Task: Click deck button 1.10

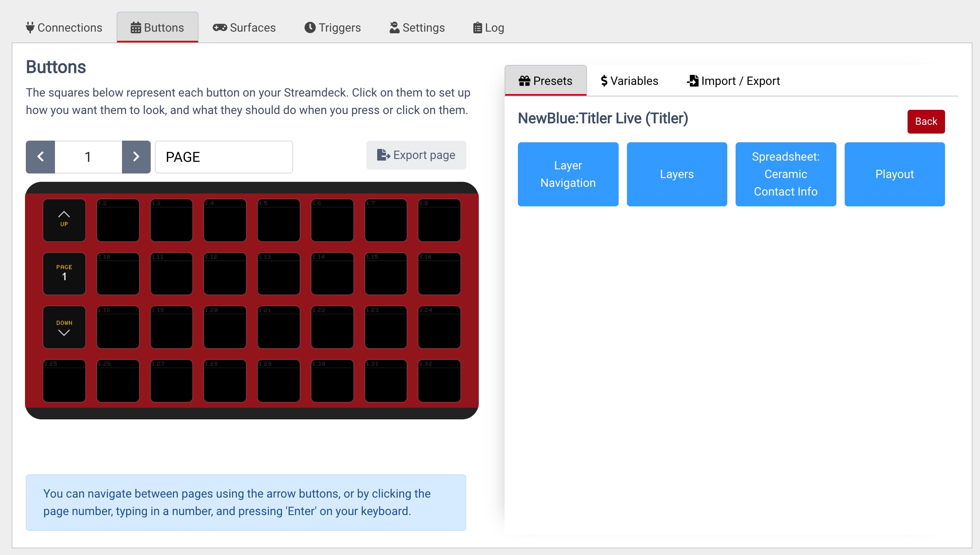Action: (118, 274)
